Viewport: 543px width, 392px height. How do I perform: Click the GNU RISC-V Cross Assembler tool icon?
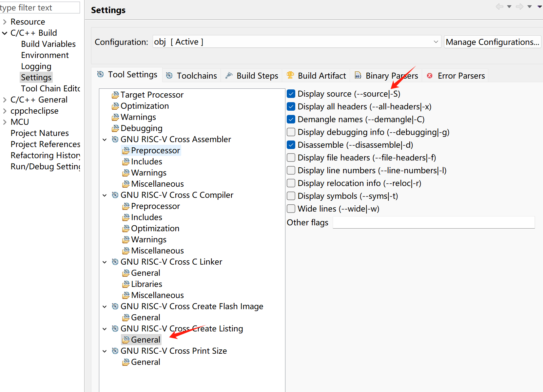point(115,140)
